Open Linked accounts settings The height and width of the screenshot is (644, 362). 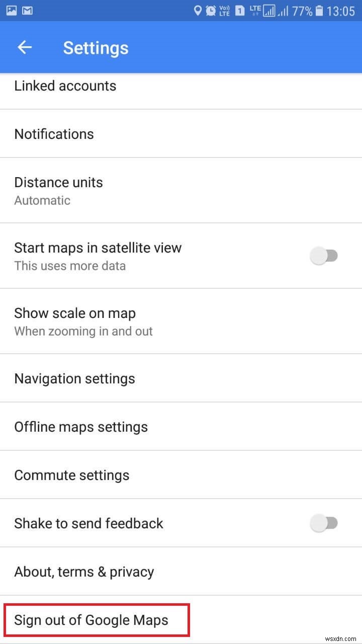pyautogui.click(x=65, y=86)
